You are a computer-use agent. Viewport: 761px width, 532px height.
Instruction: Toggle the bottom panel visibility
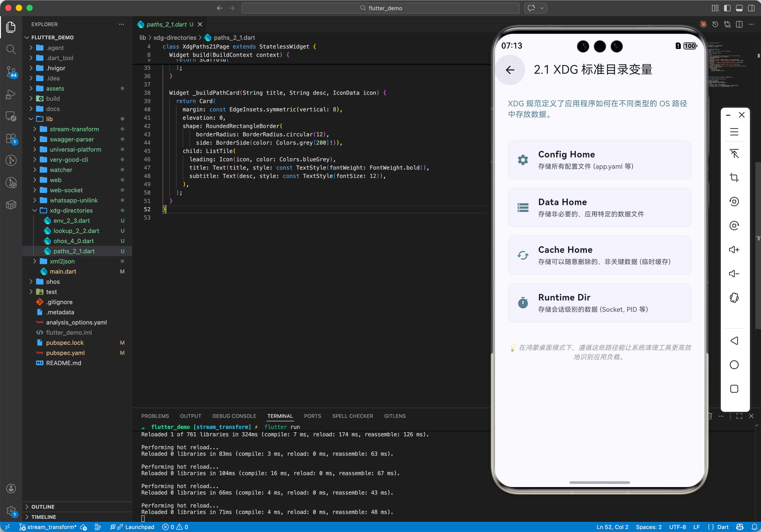coord(739,8)
